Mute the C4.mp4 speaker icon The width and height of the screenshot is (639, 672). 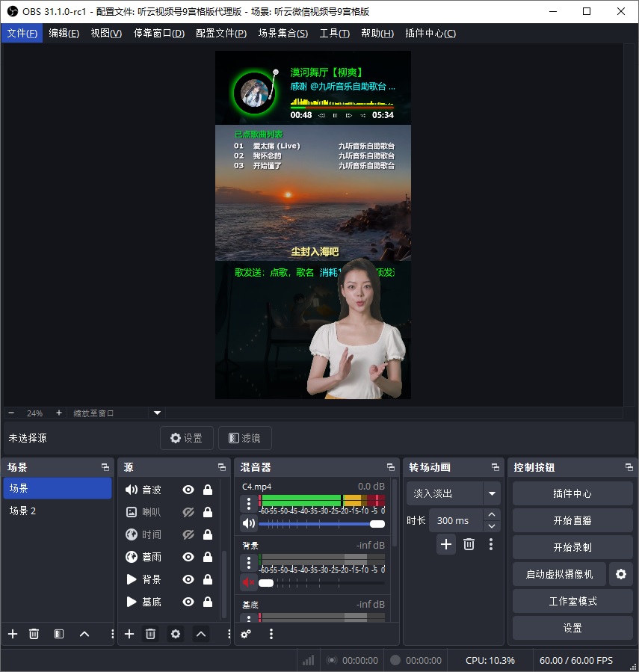(x=249, y=523)
